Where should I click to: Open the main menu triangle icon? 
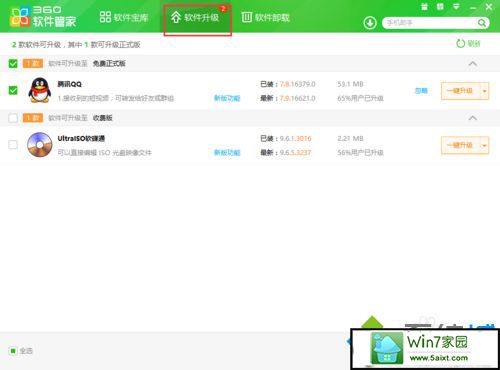coord(456,7)
